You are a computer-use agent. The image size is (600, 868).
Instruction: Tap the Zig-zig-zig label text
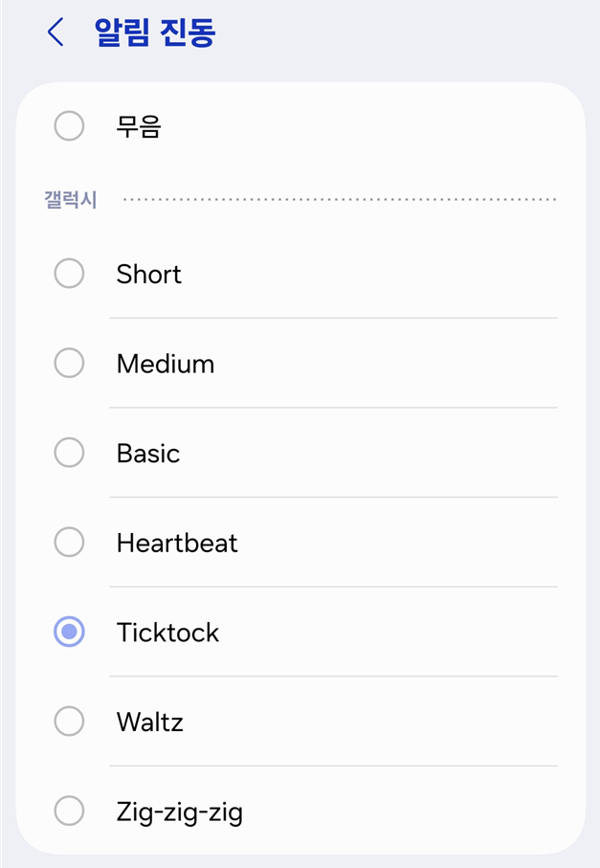(180, 811)
